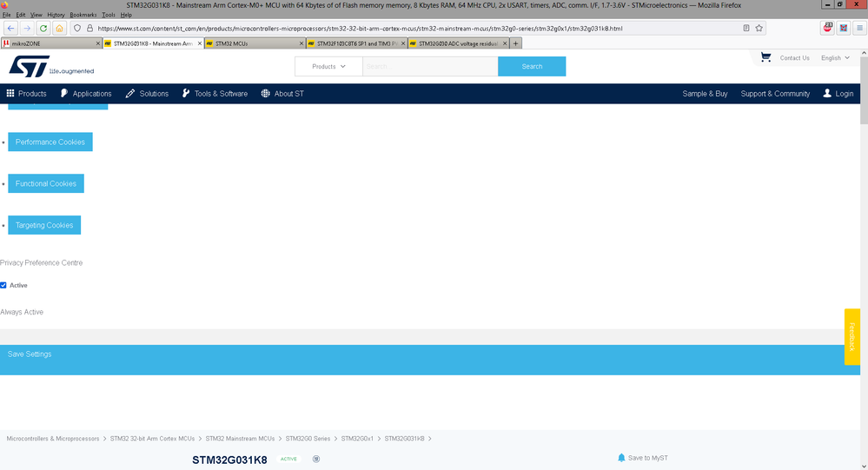Viewport: 868px width, 470px height.
Task: Open STM32G0x1 breadcrumb
Action: click(357, 439)
